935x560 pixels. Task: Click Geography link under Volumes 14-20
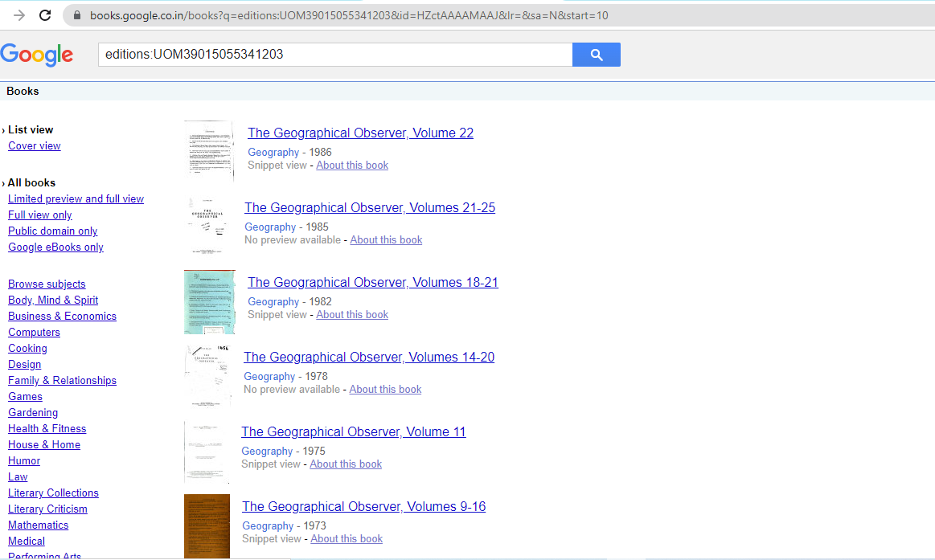[269, 377]
